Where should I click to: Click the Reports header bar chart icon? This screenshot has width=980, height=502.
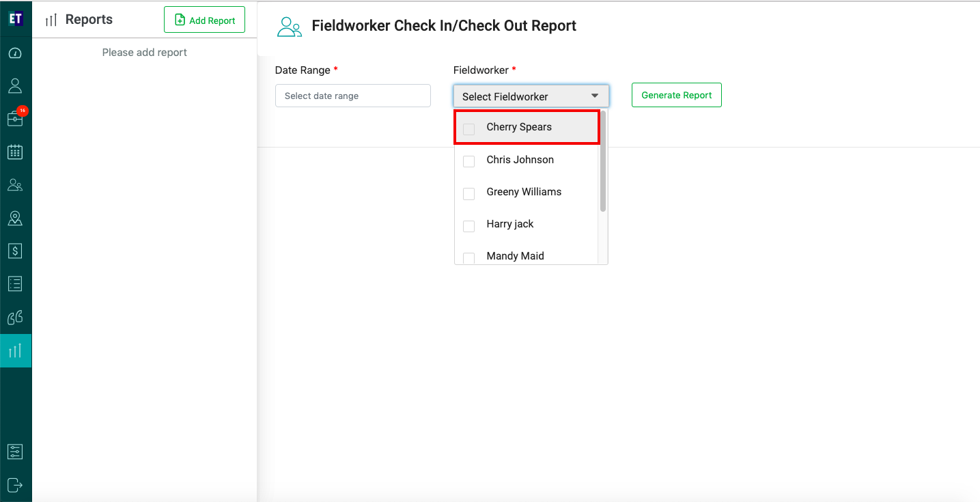(51, 20)
